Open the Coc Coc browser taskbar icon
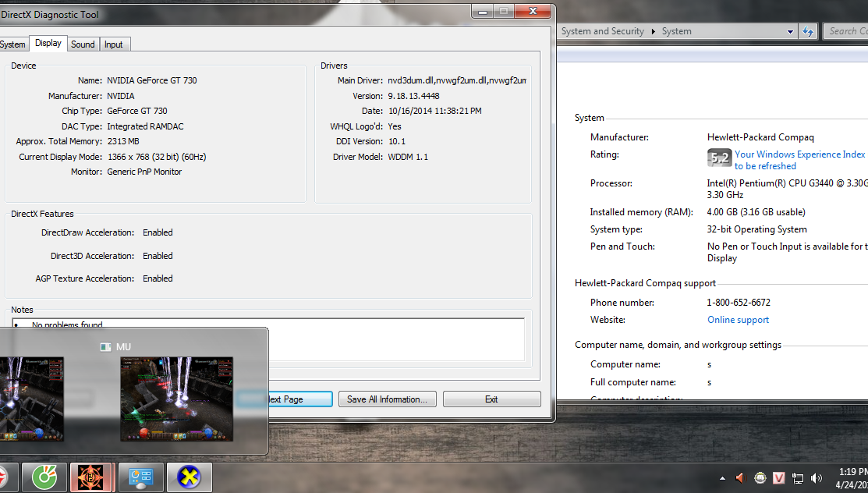 pyautogui.click(x=44, y=477)
